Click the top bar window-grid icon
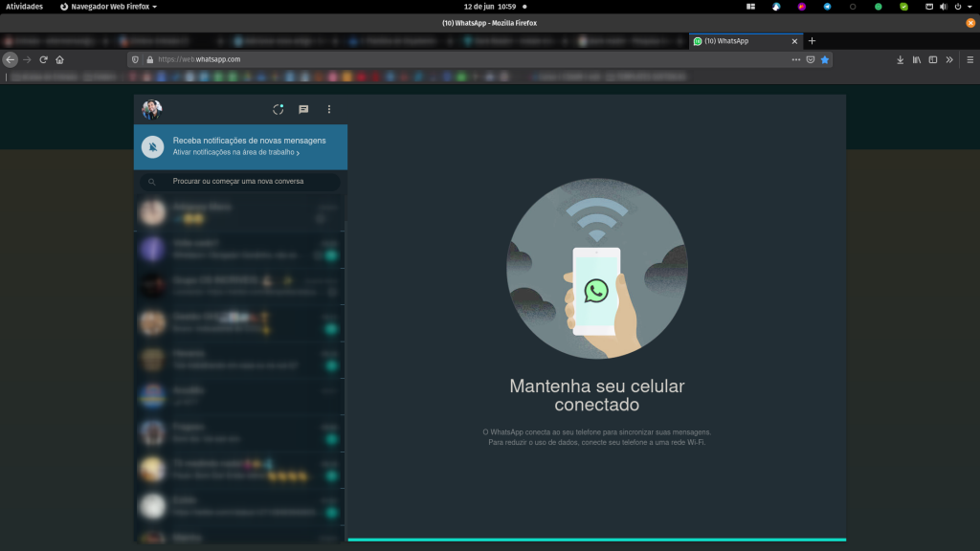980x551 pixels. pyautogui.click(x=750, y=7)
